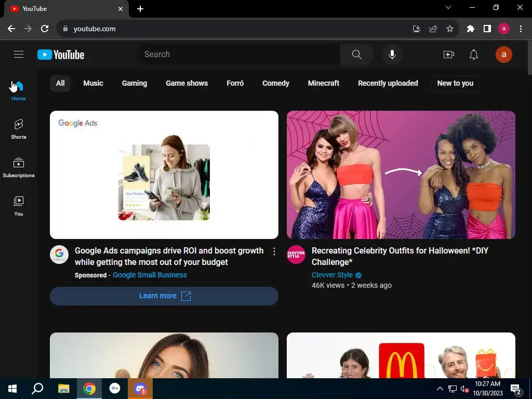
Task: Show hidden system tray icons
Action: click(440, 389)
